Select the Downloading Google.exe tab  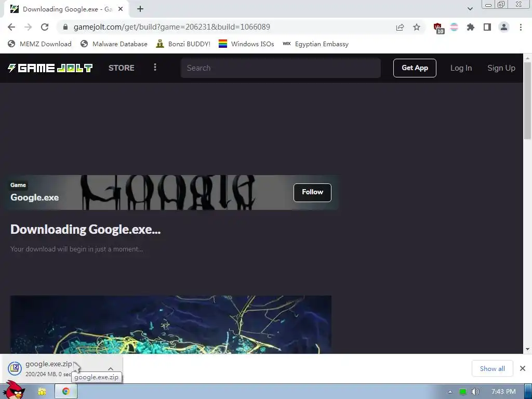(x=66, y=9)
